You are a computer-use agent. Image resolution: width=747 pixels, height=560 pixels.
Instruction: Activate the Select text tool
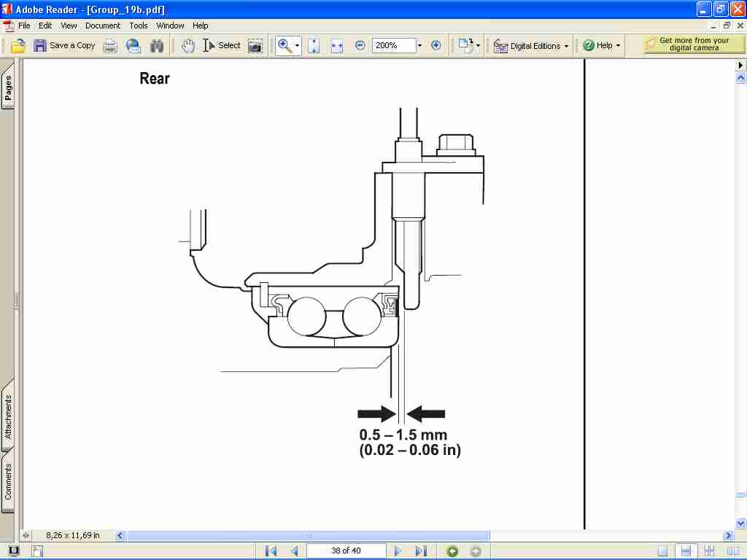click(222, 46)
